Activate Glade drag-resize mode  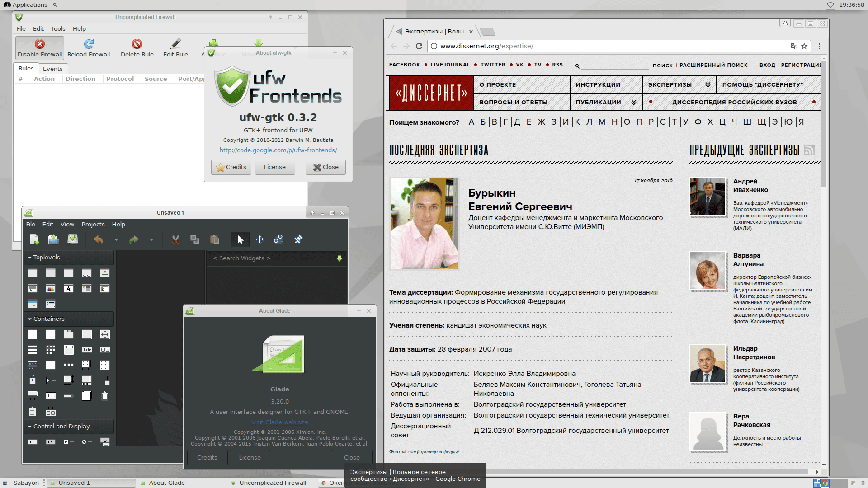click(x=259, y=239)
